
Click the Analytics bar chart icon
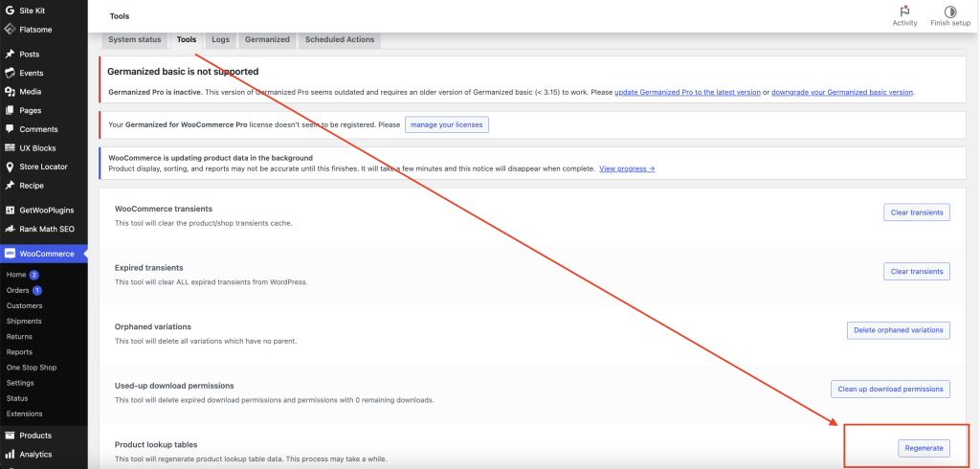[x=10, y=455]
